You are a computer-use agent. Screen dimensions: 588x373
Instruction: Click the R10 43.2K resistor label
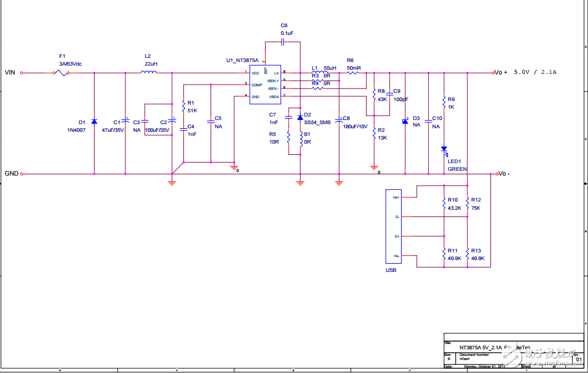click(453, 204)
